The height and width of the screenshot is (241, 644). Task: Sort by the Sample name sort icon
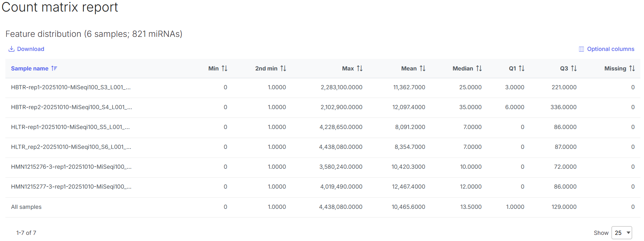pyautogui.click(x=54, y=68)
